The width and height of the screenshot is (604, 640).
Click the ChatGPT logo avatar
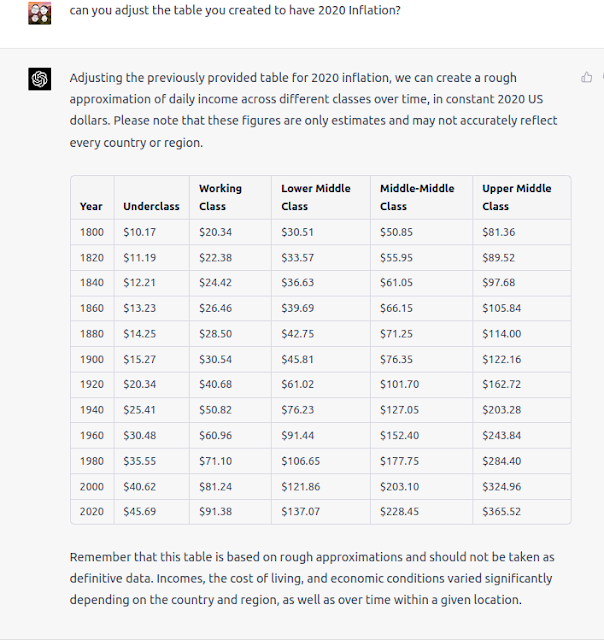tap(40, 79)
